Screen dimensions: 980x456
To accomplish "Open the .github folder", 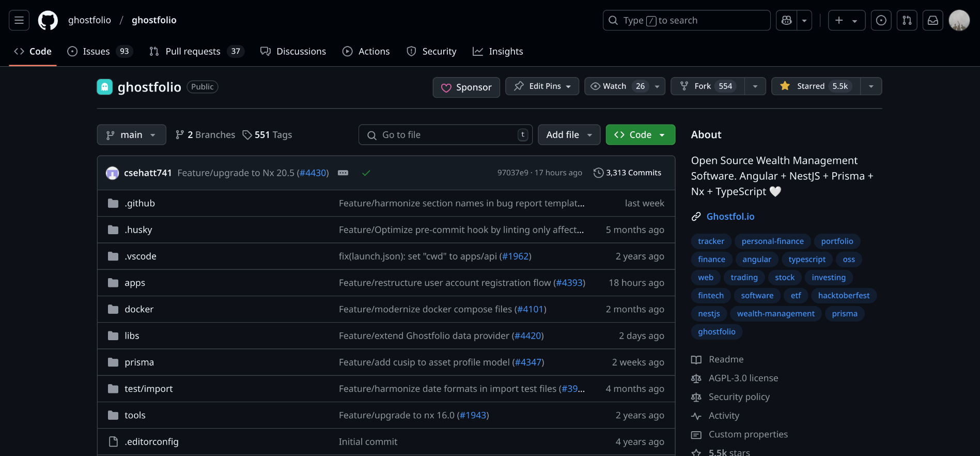I will coord(139,203).
